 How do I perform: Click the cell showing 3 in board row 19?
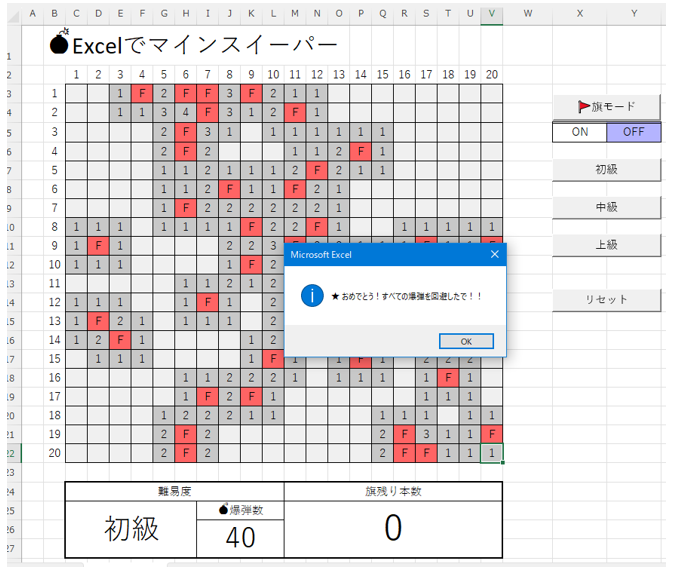click(426, 434)
